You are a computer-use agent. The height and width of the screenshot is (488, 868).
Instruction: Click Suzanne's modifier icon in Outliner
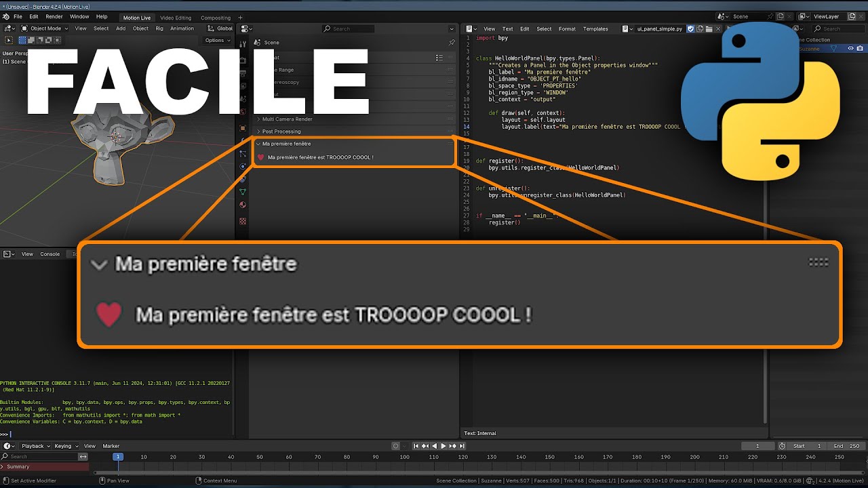833,49
